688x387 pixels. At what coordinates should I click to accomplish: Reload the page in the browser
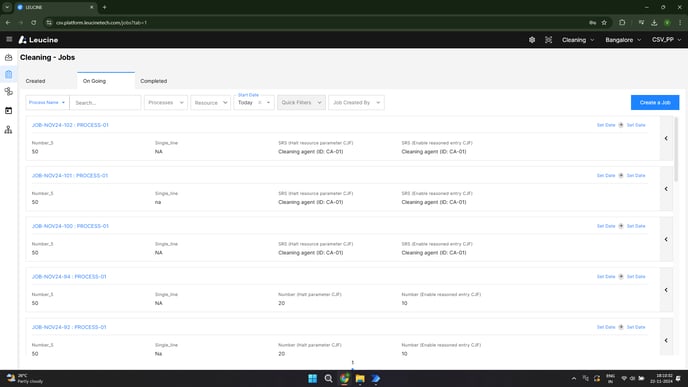[33, 22]
